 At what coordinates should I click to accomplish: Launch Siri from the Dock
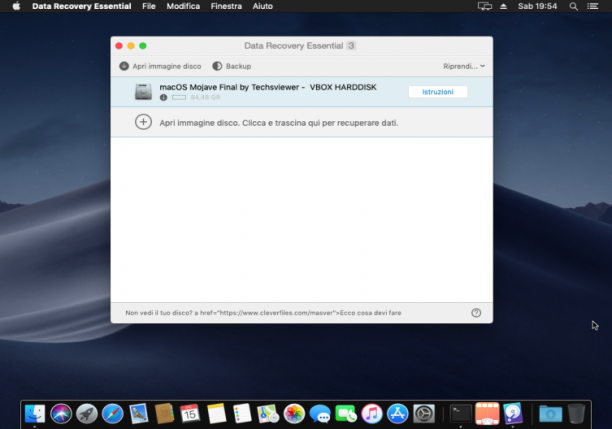[61, 413]
